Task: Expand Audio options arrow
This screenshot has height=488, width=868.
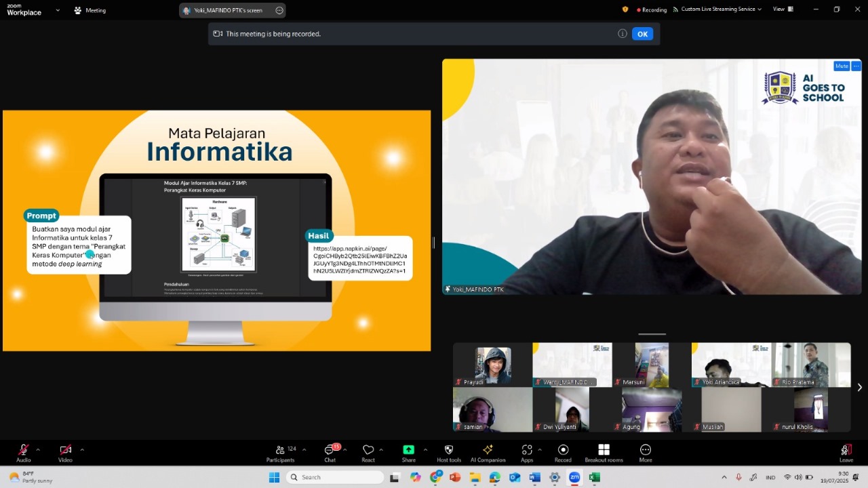Action: (x=38, y=449)
